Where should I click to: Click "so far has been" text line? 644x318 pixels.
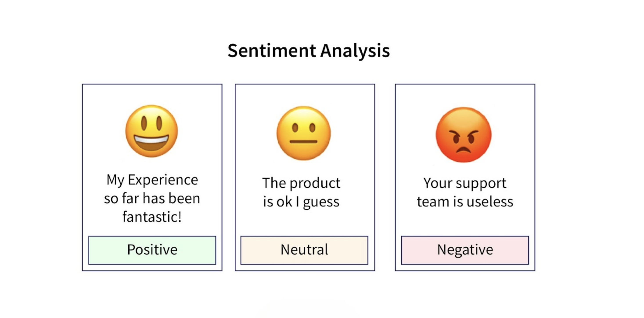point(152,198)
